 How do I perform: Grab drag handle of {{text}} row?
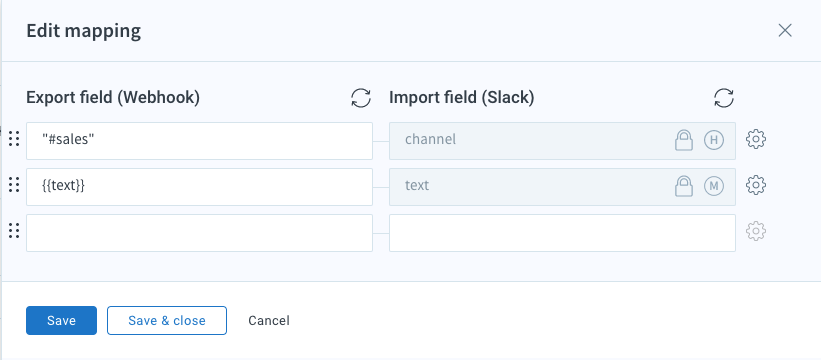tap(15, 184)
